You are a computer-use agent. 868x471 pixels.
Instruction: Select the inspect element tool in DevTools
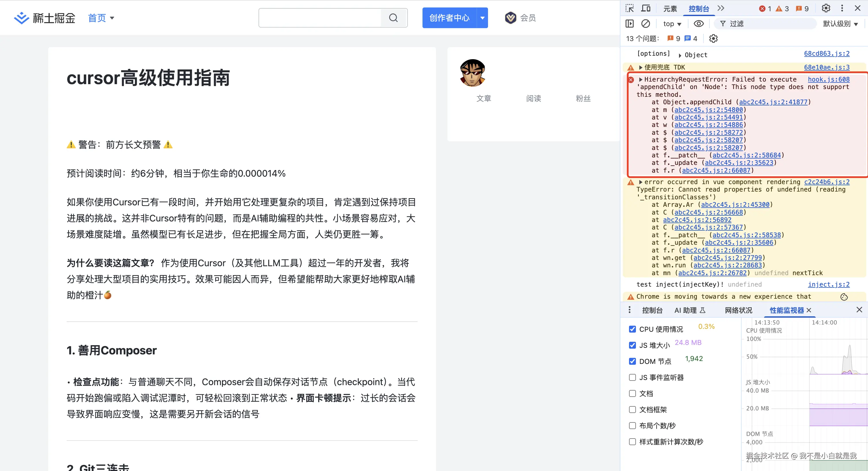(629, 8)
